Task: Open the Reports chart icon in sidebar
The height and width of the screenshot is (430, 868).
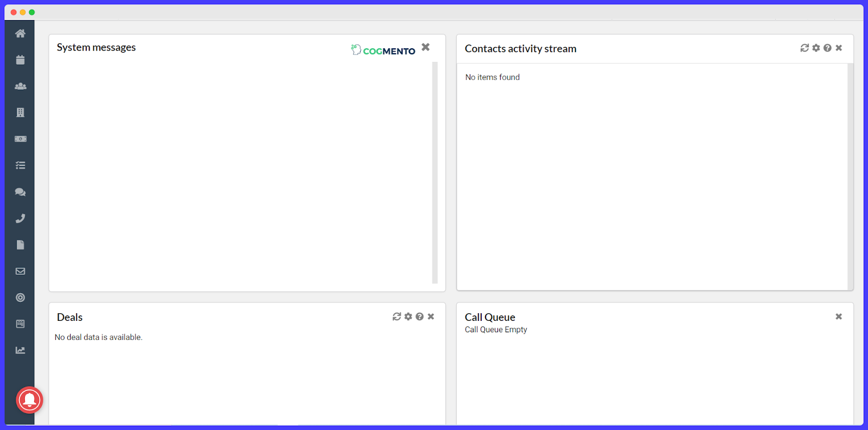Action: (20, 350)
